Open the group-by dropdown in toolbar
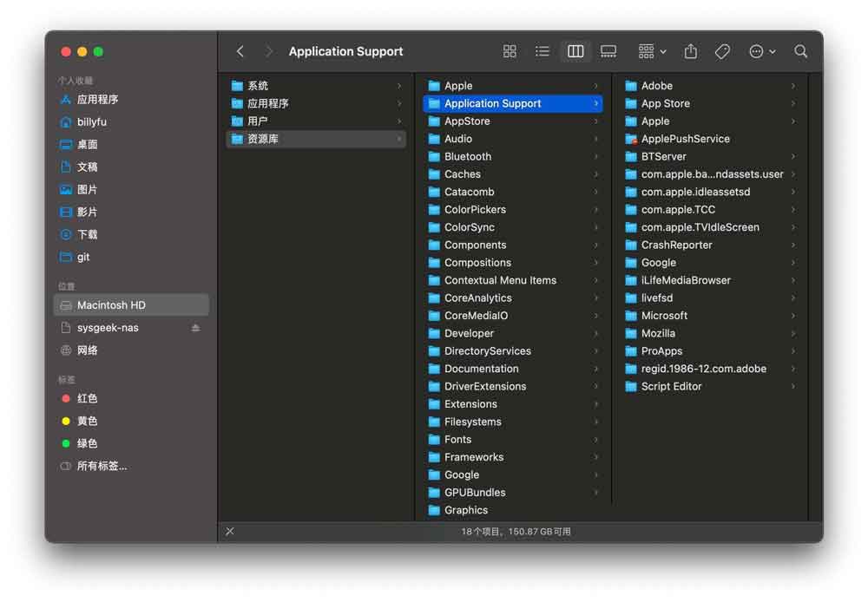This screenshot has width=868, height=602. (x=652, y=52)
